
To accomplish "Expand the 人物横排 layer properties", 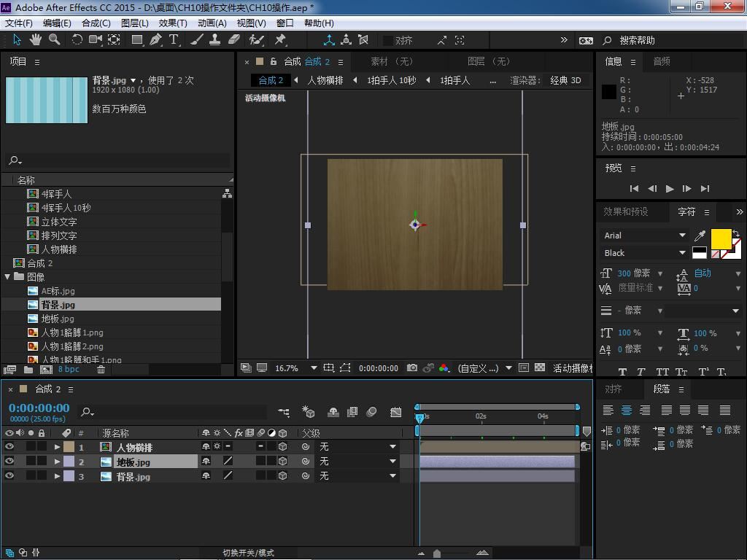I will point(57,447).
